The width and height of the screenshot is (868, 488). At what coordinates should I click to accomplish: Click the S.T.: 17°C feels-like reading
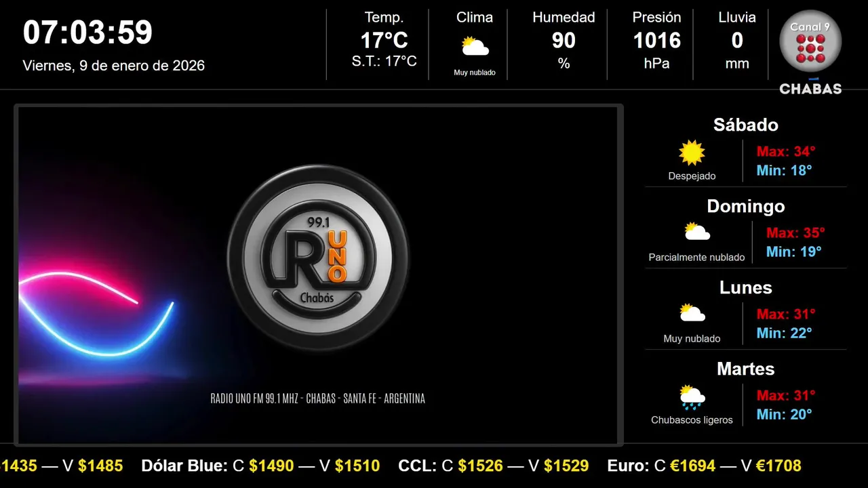click(384, 61)
